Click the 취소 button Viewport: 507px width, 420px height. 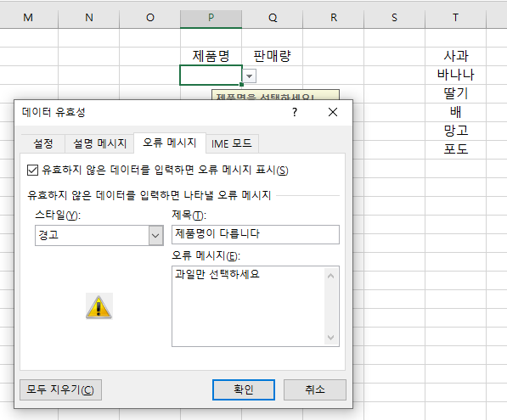click(315, 389)
